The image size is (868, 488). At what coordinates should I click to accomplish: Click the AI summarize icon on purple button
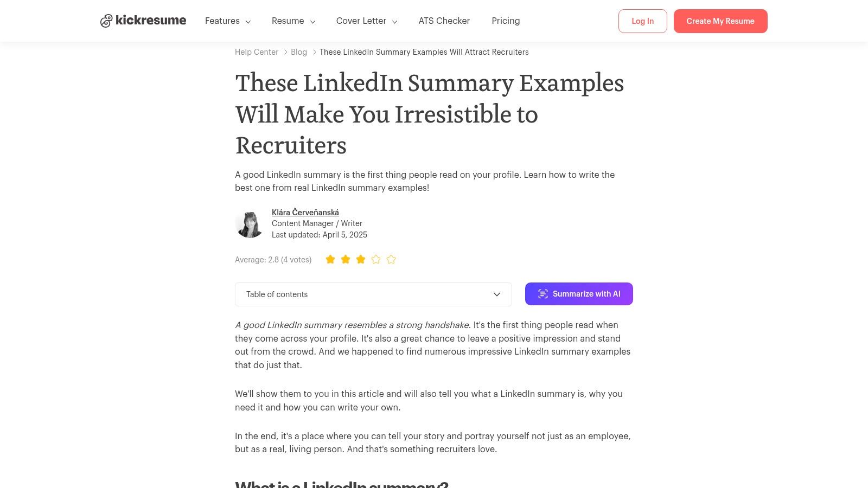point(543,293)
